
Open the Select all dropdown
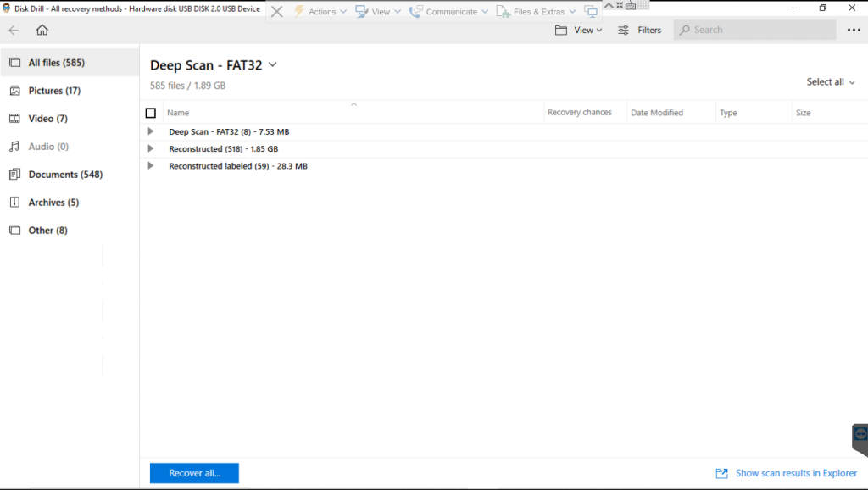[831, 82]
